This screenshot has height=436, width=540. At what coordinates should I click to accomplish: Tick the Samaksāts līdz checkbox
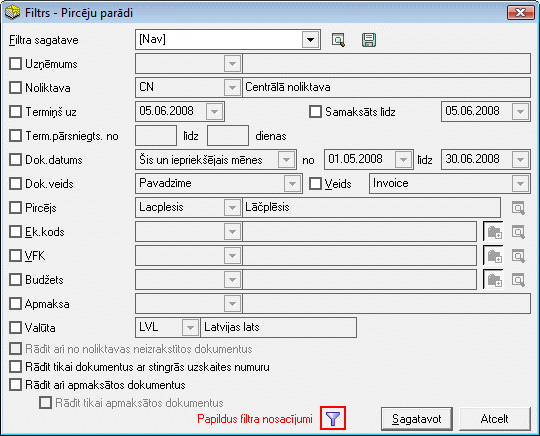click(x=315, y=112)
